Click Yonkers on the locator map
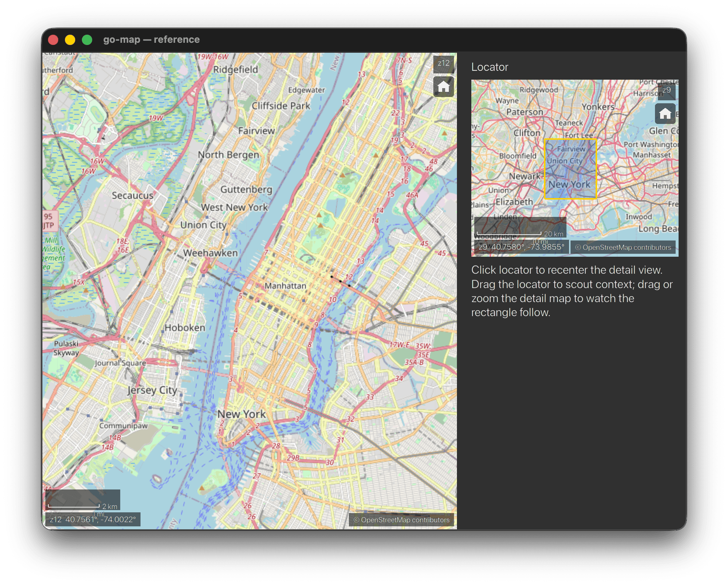 coord(598,107)
